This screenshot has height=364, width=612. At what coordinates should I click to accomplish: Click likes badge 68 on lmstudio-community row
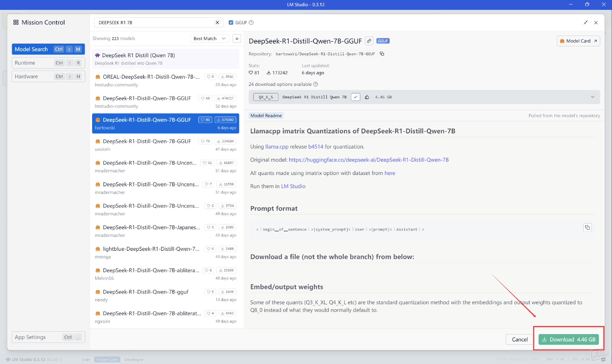(x=205, y=98)
